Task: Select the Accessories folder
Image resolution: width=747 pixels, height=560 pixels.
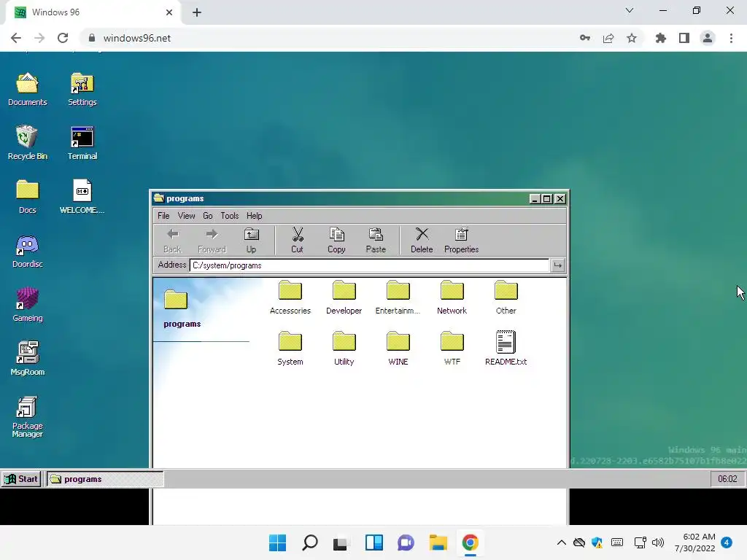Action: [290, 297]
